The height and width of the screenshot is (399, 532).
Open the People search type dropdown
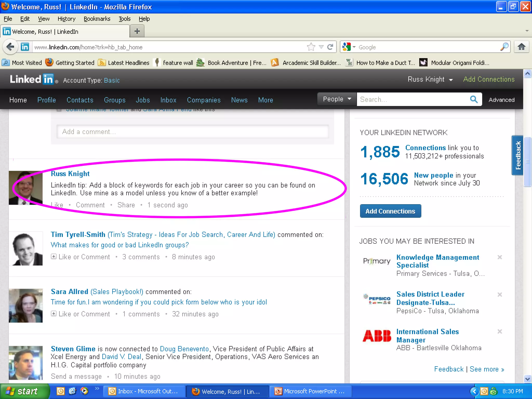pyautogui.click(x=337, y=99)
